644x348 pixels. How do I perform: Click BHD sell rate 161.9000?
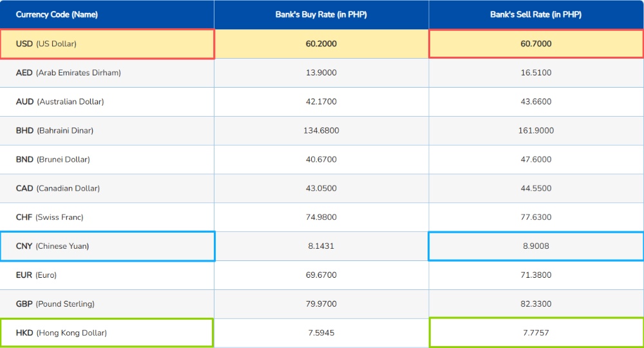coord(535,131)
